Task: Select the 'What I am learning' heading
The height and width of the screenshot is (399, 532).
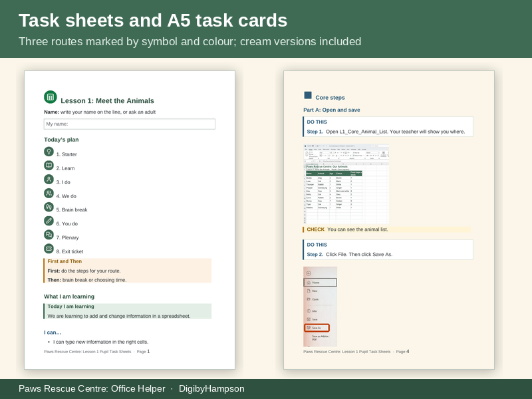Action: pos(69,297)
